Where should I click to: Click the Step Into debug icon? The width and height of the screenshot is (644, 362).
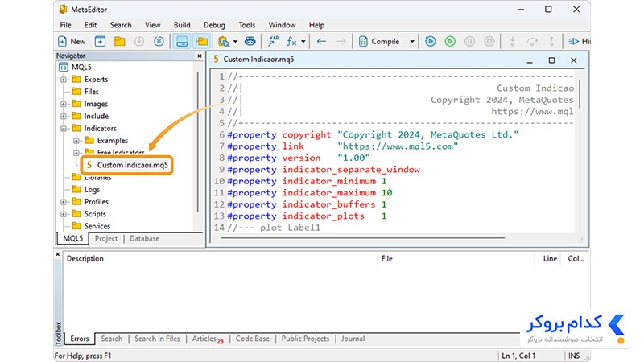(513, 42)
